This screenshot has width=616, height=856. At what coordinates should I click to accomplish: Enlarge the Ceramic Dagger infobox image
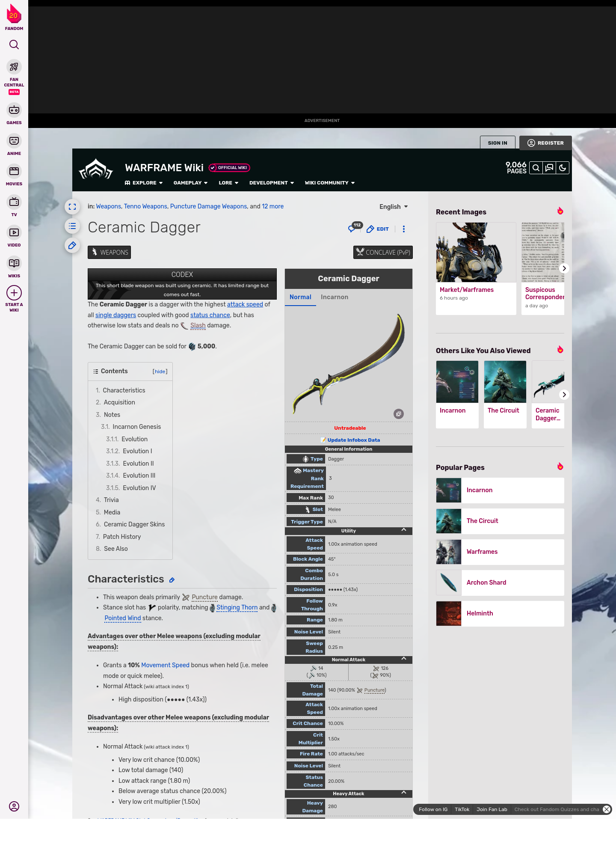tap(399, 414)
